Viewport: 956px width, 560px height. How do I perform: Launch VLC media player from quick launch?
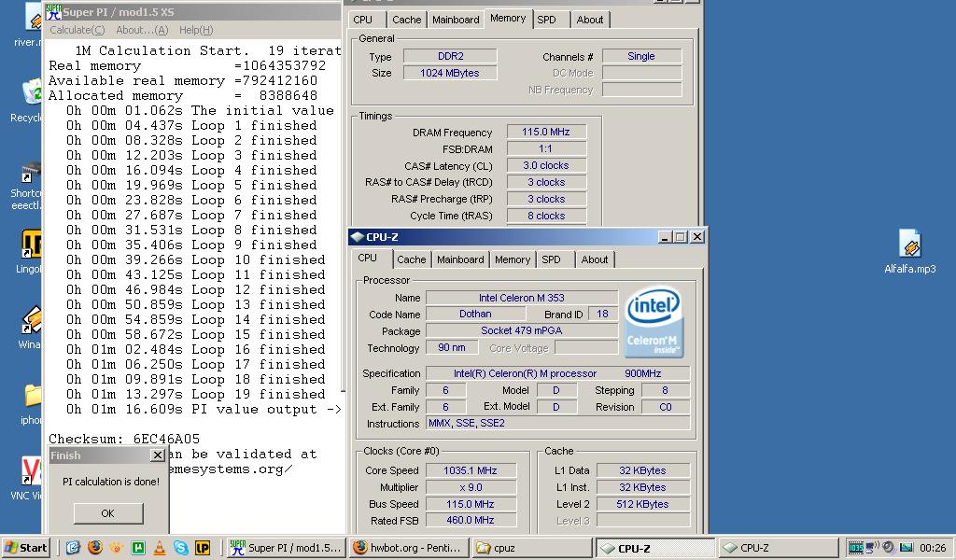coord(159,548)
